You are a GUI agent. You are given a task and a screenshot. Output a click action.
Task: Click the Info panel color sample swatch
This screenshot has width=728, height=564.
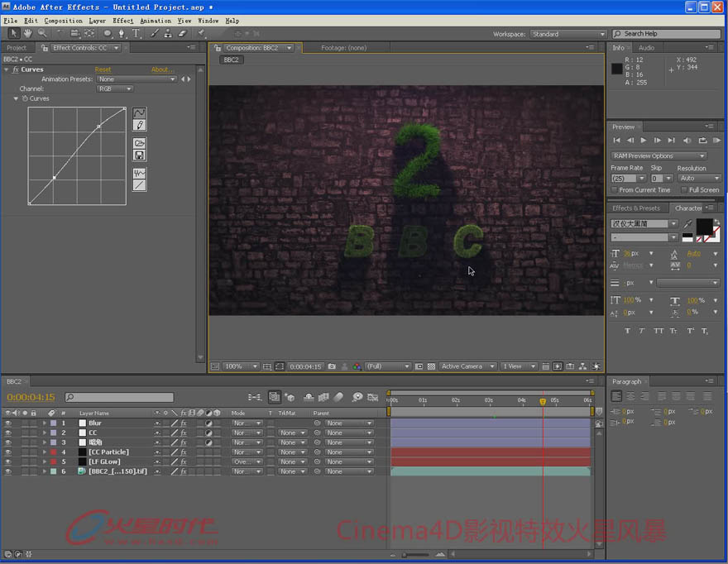click(x=617, y=69)
